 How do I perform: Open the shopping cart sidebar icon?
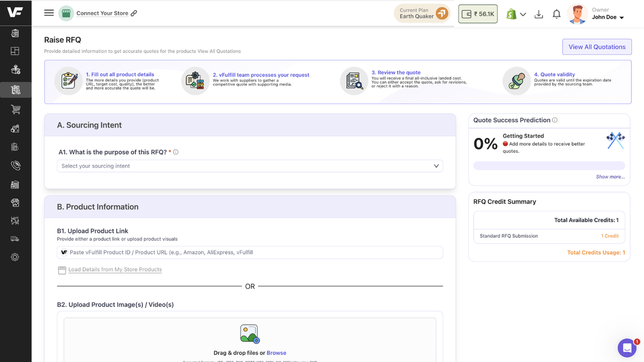click(15, 110)
